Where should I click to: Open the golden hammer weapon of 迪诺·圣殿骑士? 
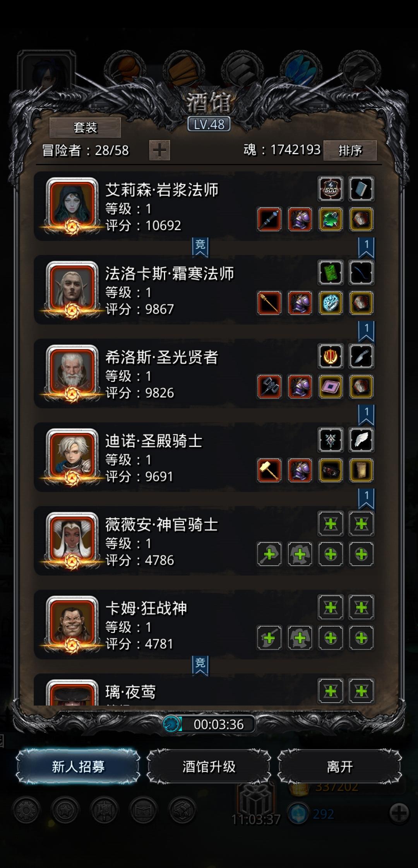(269, 470)
